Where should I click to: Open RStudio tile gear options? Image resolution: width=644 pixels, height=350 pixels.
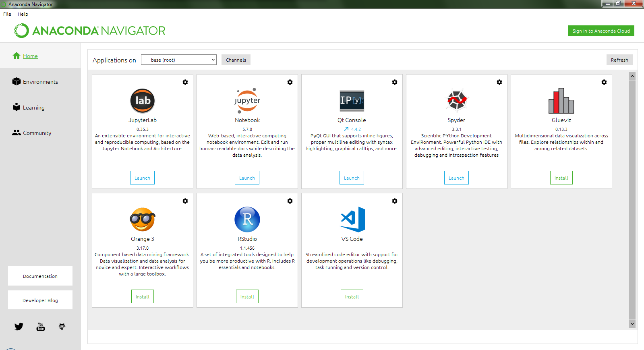pyautogui.click(x=290, y=201)
